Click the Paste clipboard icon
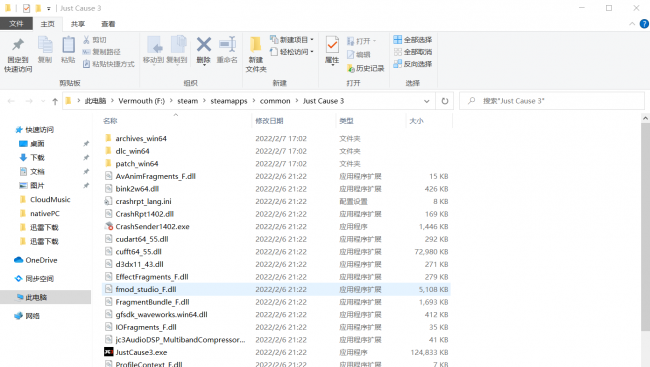This screenshot has width=650, height=367. click(x=68, y=45)
